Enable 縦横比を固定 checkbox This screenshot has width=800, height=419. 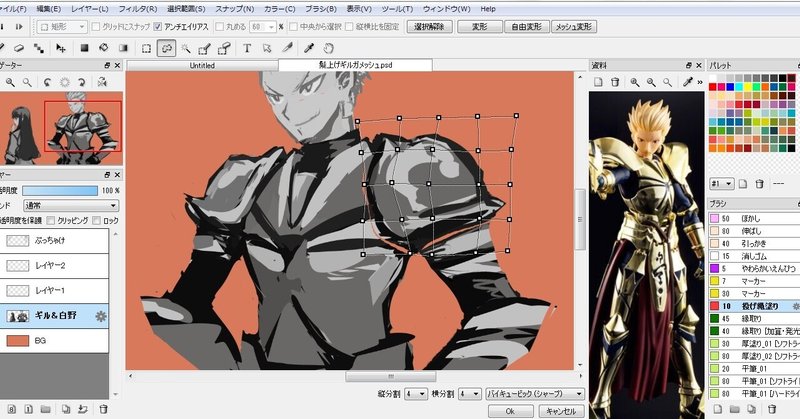click(x=349, y=27)
